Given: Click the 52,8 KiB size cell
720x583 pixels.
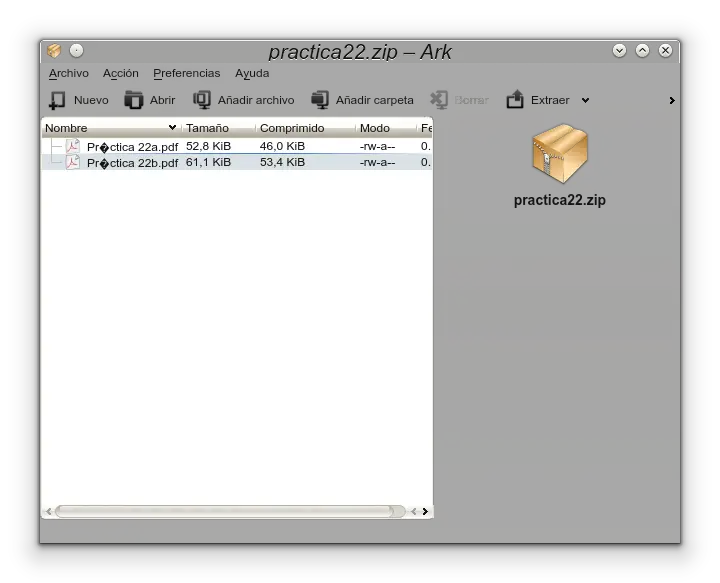Looking at the screenshot, I should (x=208, y=146).
